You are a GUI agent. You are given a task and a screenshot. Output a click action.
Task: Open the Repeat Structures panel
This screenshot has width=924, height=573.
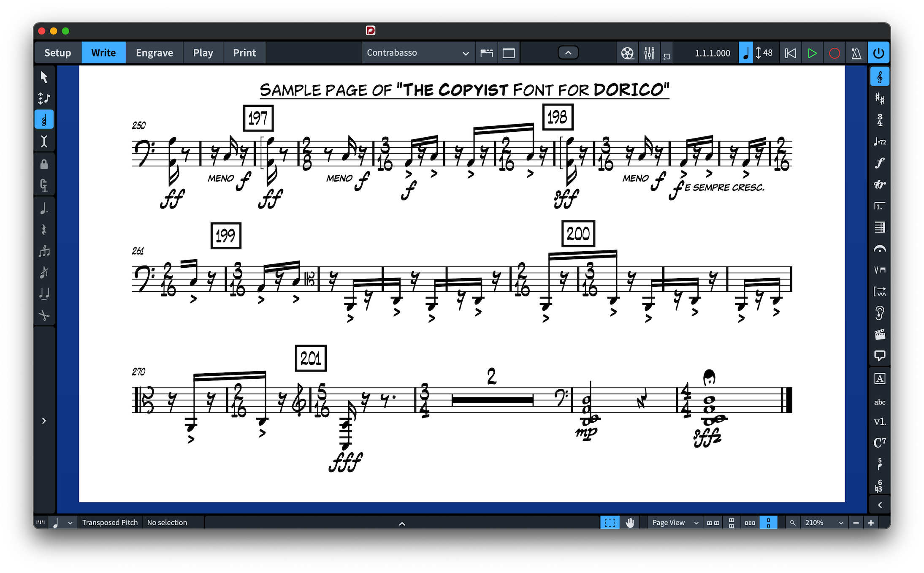coord(880,206)
